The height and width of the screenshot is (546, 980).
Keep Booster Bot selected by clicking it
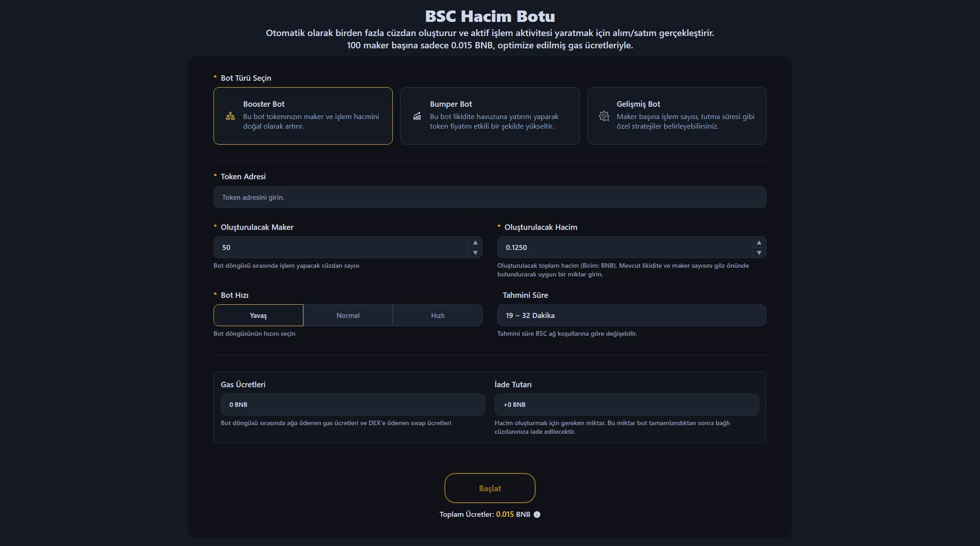[302, 116]
